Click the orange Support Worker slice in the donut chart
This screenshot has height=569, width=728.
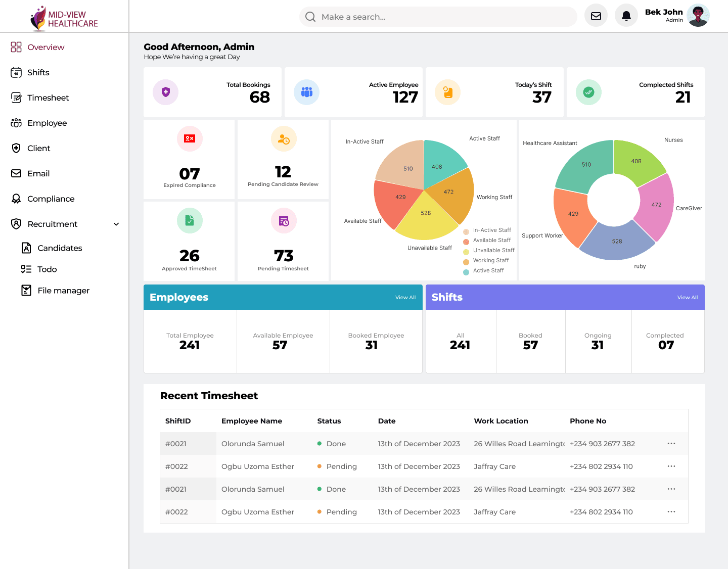(x=573, y=214)
